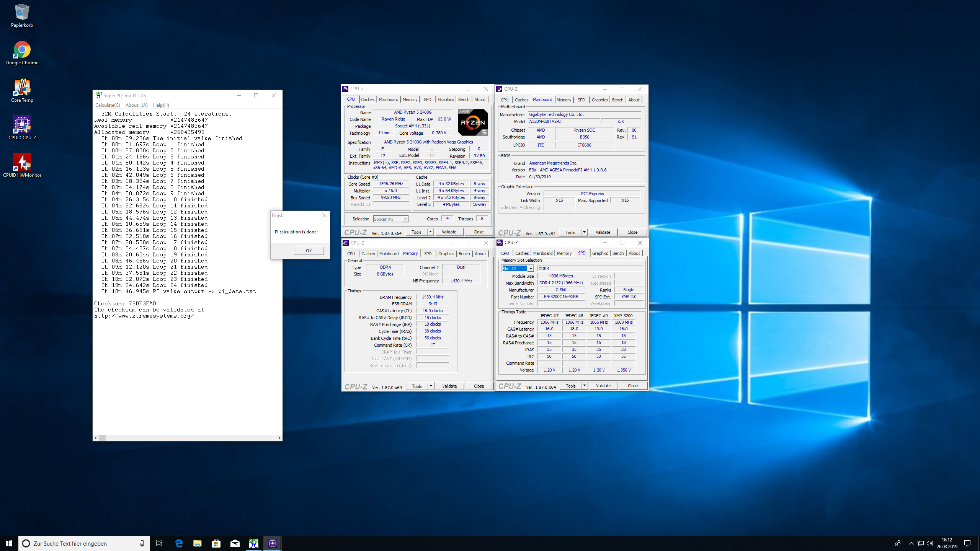Open the CPUID CPU-Z desktop icon

click(22, 128)
